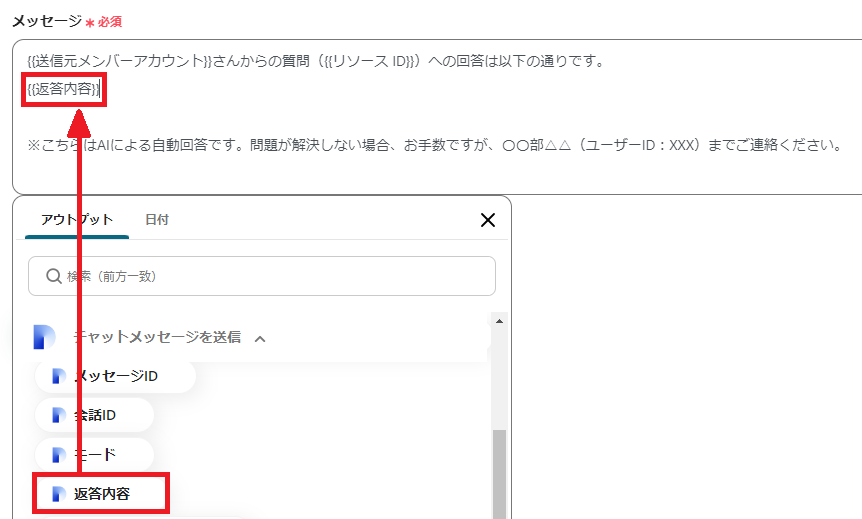Insert the メッセージID output chip
Image resolution: width=862 pixels, height=519 pixels.
pos(115,376)
